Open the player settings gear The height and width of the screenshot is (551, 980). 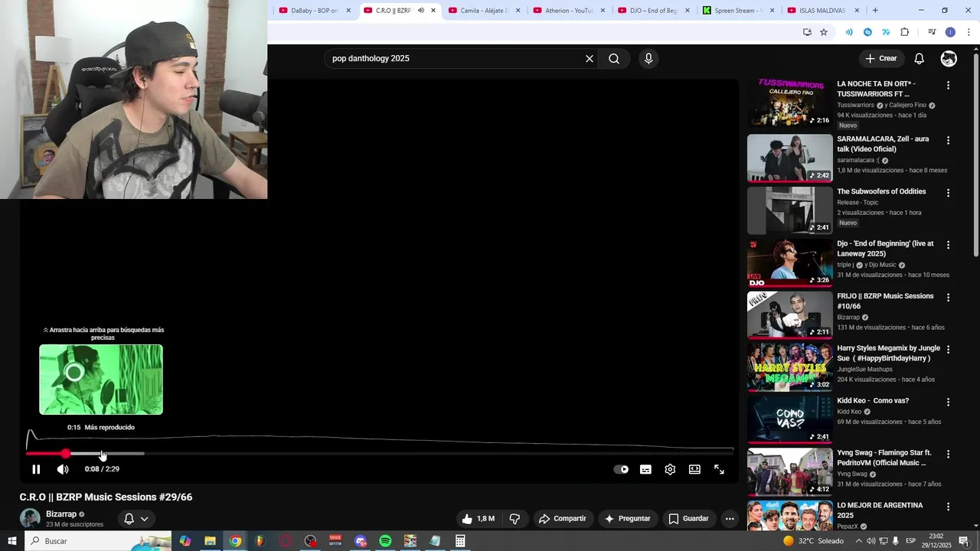coord(670,469)
